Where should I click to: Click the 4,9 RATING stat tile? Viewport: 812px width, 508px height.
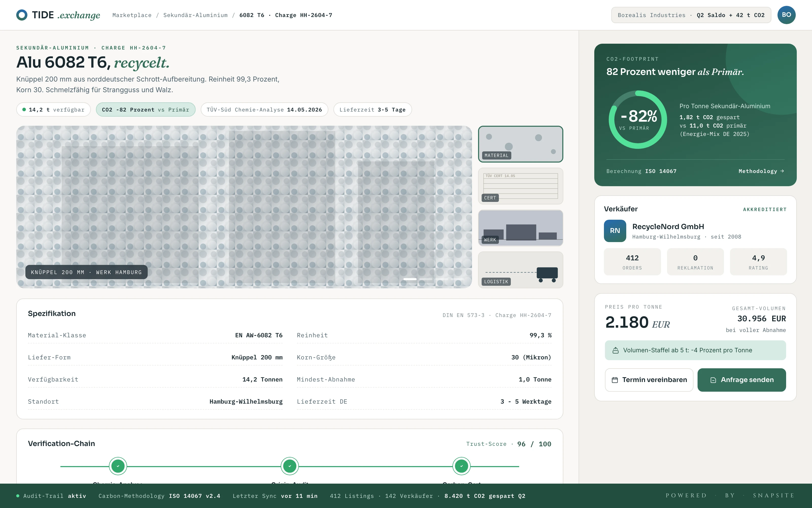point(758,262)
